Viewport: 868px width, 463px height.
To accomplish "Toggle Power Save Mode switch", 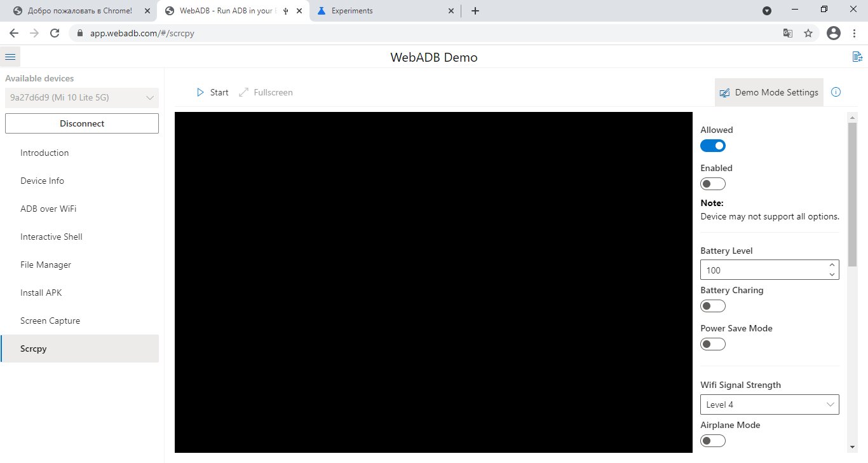I will [713, 344].
